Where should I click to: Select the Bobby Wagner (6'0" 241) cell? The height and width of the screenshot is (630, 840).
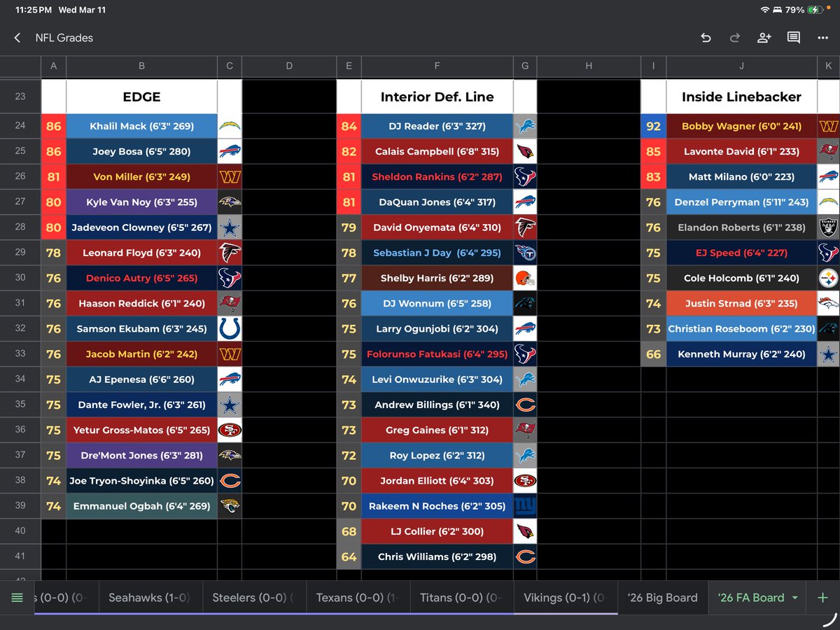[741, 126]
